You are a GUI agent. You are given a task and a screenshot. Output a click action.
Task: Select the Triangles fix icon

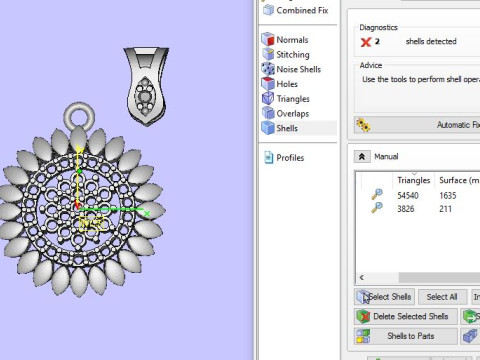268,98
